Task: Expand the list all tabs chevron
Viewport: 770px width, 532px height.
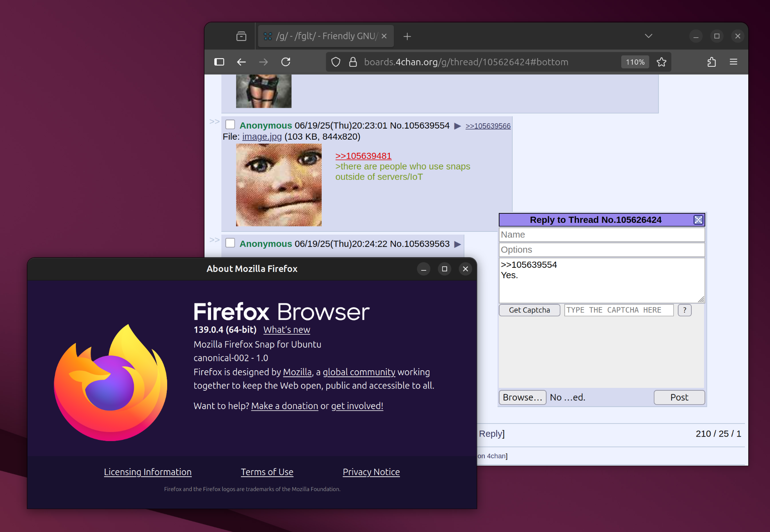Action: point(648,36)
